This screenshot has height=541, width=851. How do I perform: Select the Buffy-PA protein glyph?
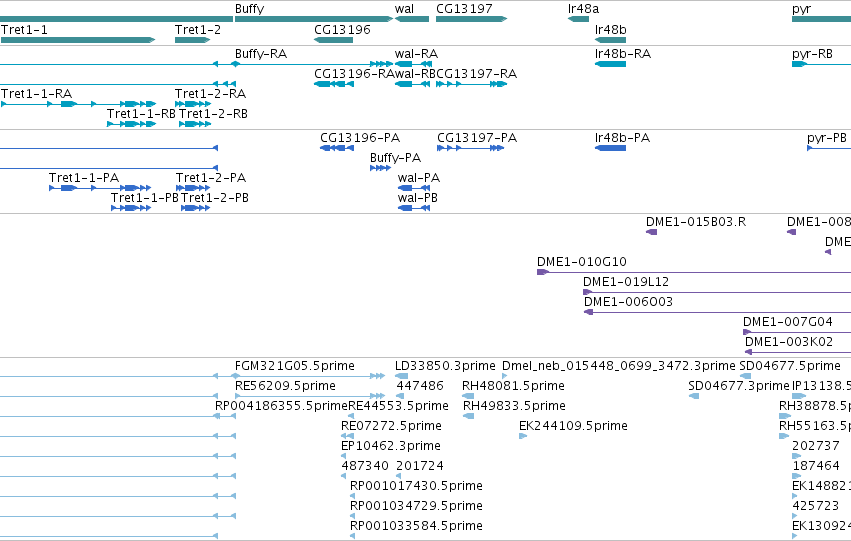tap(380, 168)
